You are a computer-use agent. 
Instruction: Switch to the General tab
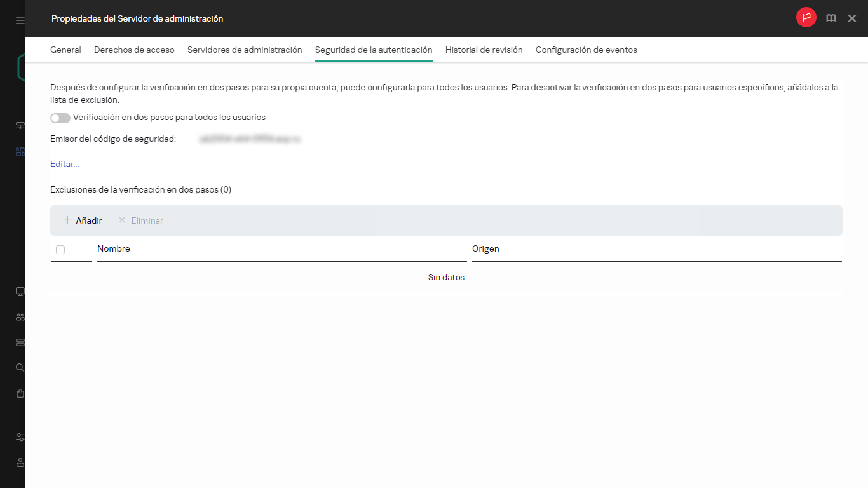coord(65,50)
